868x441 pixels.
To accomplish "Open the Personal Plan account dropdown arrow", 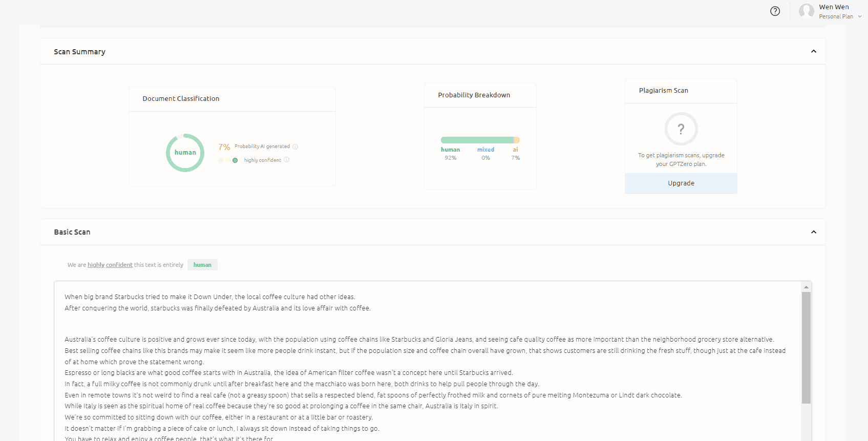I will 860,16.
